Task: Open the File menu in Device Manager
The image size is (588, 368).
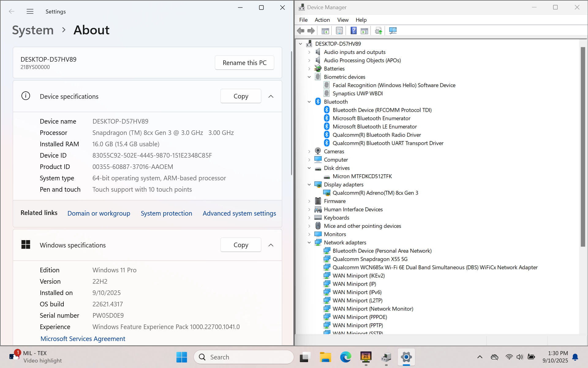Action: [x=303, y=20]
